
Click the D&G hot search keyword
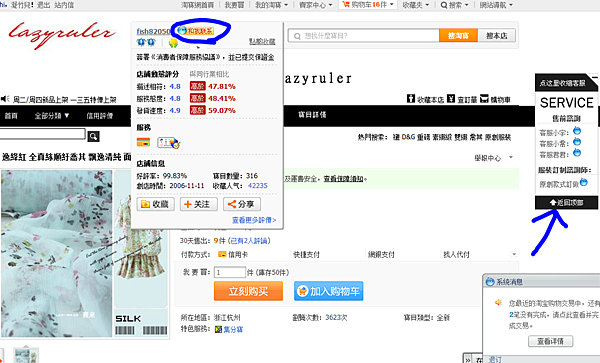(x=408, y=137)
